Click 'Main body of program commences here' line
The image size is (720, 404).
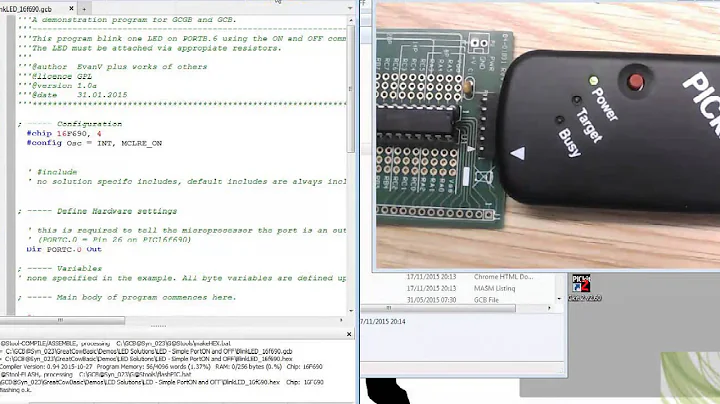(x=127, y=297)
